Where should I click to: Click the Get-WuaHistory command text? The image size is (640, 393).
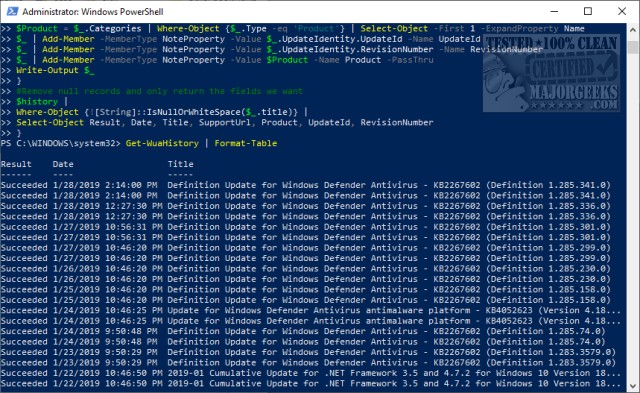coord(162,143)
